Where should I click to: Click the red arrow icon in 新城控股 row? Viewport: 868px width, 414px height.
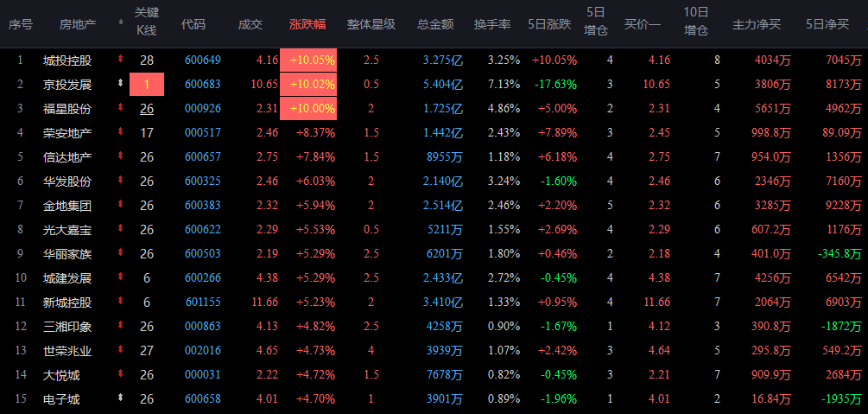point(121,302)
